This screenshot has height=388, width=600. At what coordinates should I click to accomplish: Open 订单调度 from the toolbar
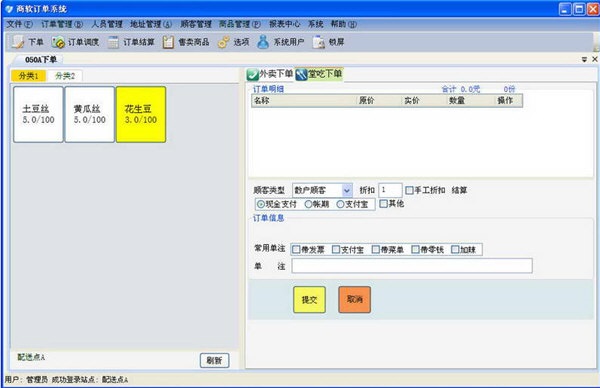click(x=75, y=42)
